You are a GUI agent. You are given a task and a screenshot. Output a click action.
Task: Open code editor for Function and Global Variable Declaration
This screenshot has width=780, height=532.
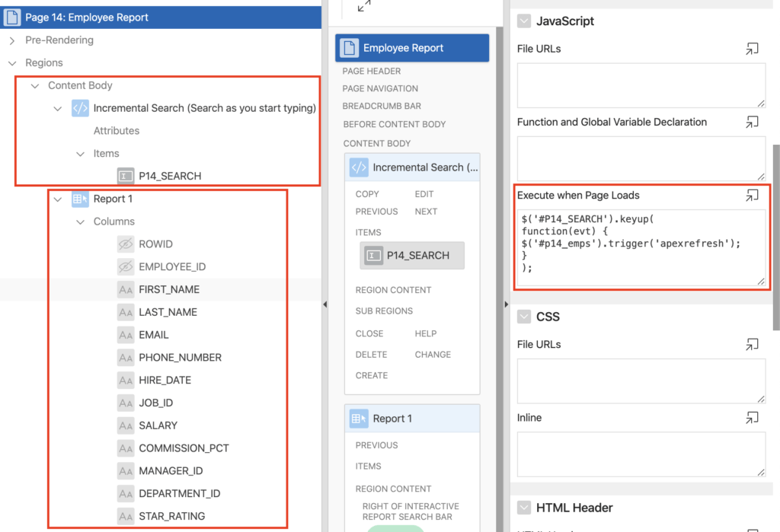pyautogui.click(x=752, y=122)
